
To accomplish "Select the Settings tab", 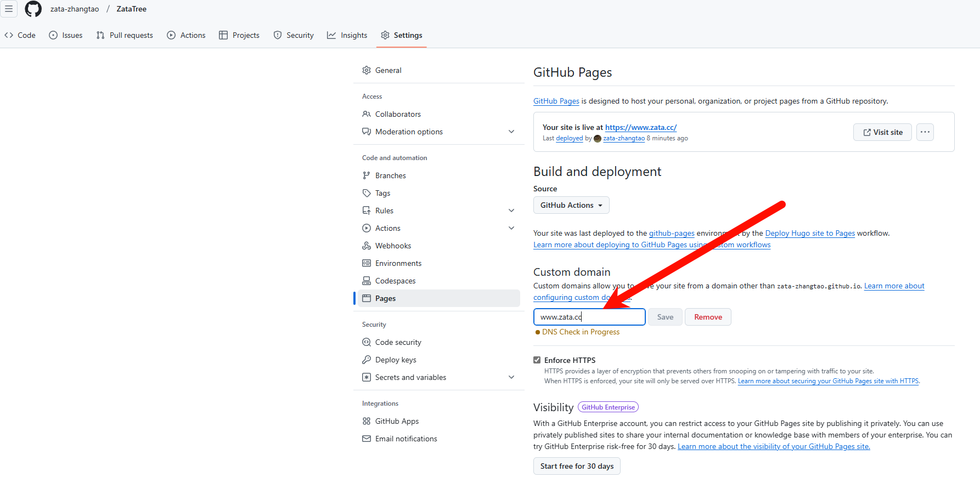I will coord(402,35).
